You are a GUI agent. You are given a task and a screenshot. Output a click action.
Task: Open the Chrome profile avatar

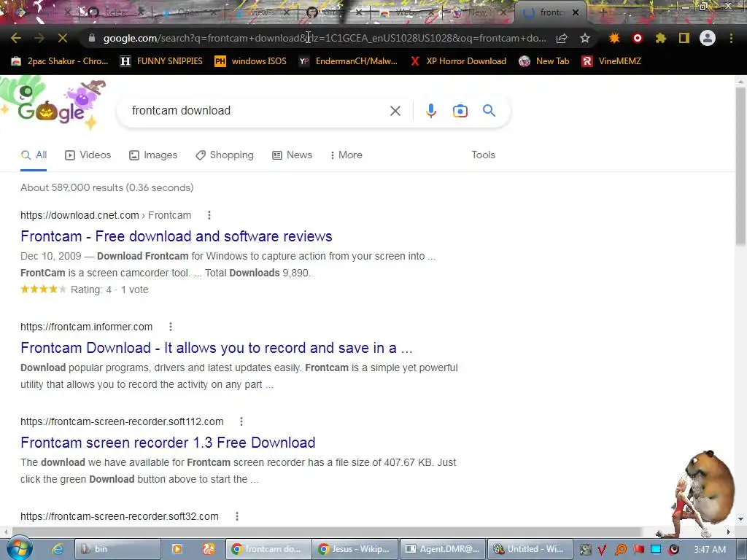pyautogui.click(x=708, y=38)
